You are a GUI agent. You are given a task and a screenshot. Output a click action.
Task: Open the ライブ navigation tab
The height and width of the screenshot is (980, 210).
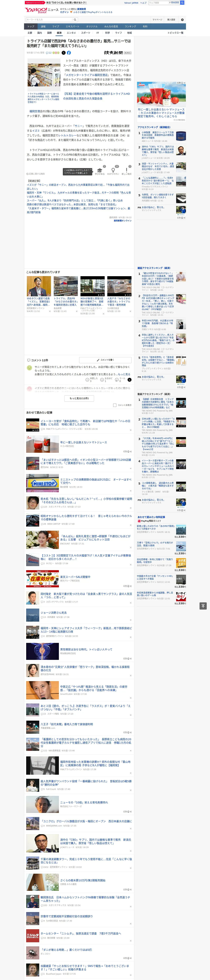click(x=56, y=27)
